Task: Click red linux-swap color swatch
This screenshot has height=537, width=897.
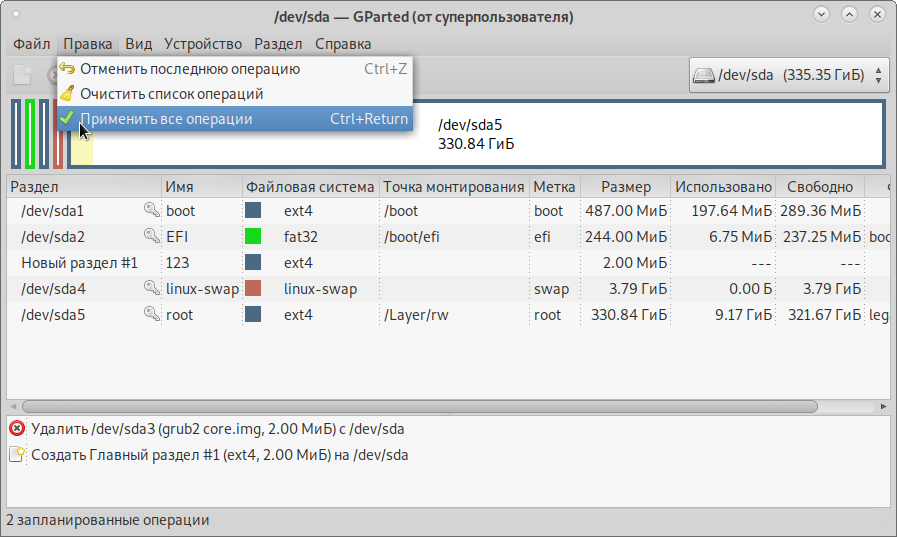Action: (253, 288)
